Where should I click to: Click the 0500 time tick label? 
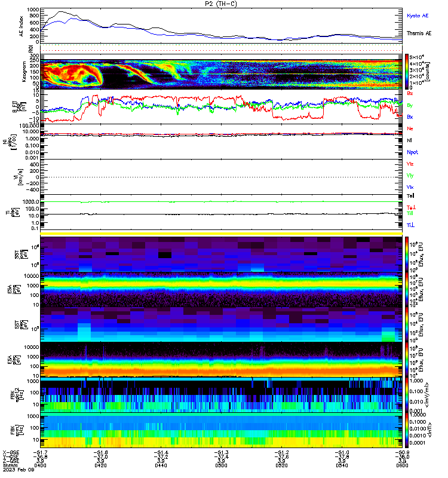[x=221, y=466]
